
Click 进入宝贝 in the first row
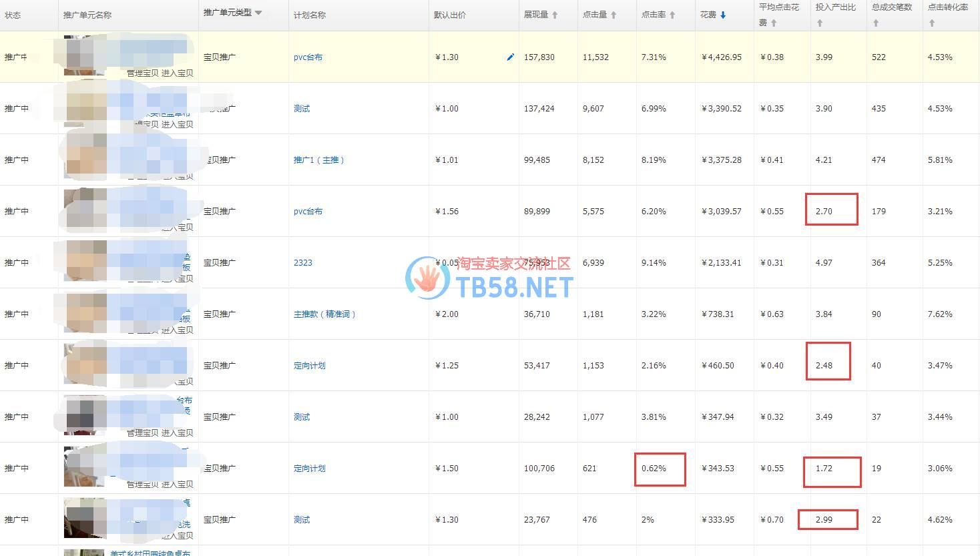click(177, 73)
